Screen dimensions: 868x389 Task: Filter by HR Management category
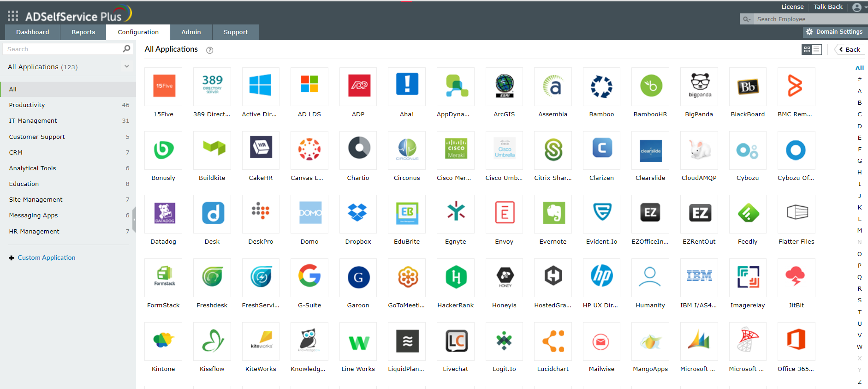pyautogui.click(x=68, y=231)
